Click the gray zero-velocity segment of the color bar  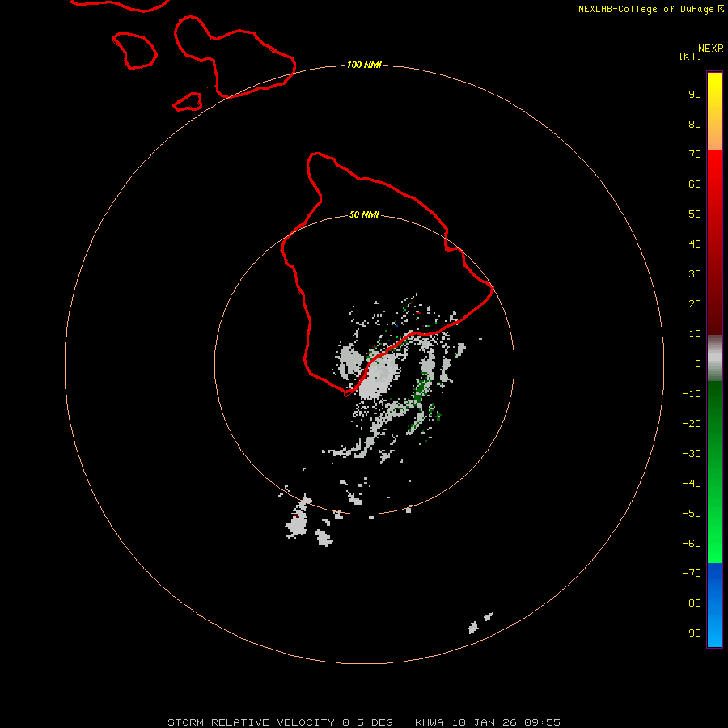pos(714,358)
